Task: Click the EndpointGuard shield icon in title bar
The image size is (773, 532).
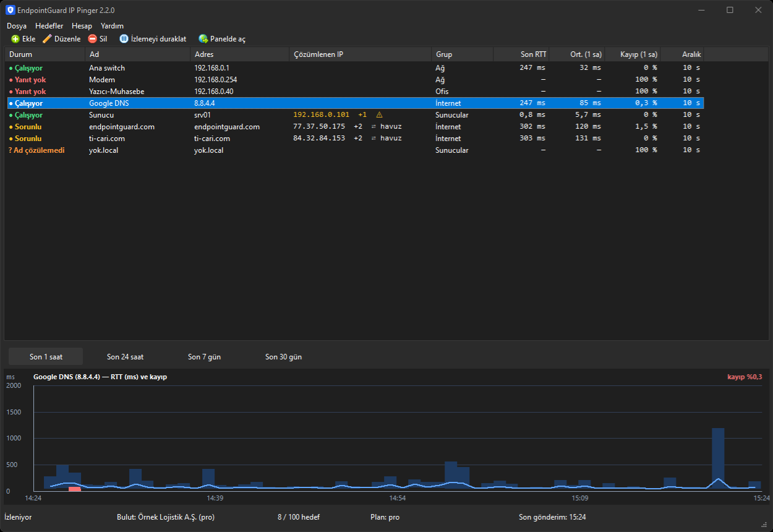Action: pos(10,10)
